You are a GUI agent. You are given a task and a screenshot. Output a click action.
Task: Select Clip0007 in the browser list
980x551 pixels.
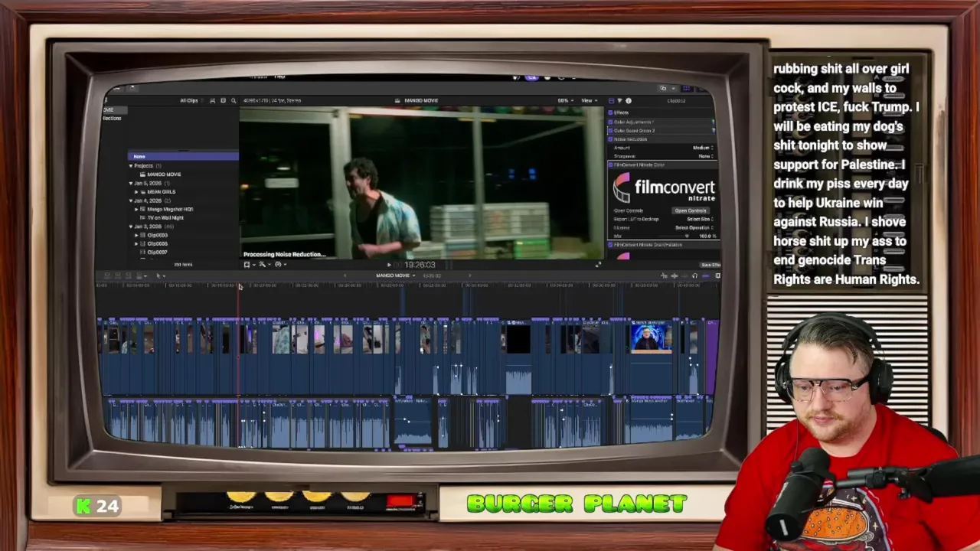[157, 252]
